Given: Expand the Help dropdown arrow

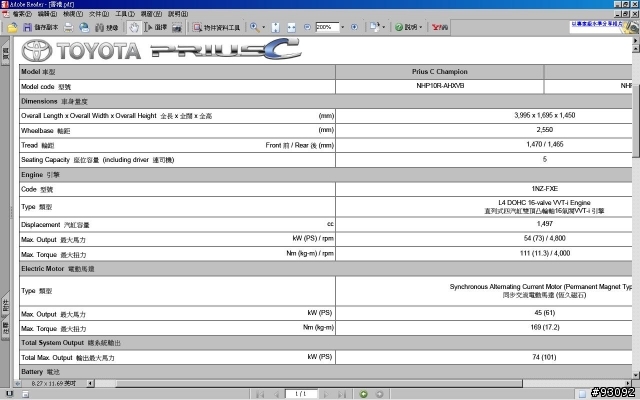Looking at the screenshot, I should pos(420,27).
